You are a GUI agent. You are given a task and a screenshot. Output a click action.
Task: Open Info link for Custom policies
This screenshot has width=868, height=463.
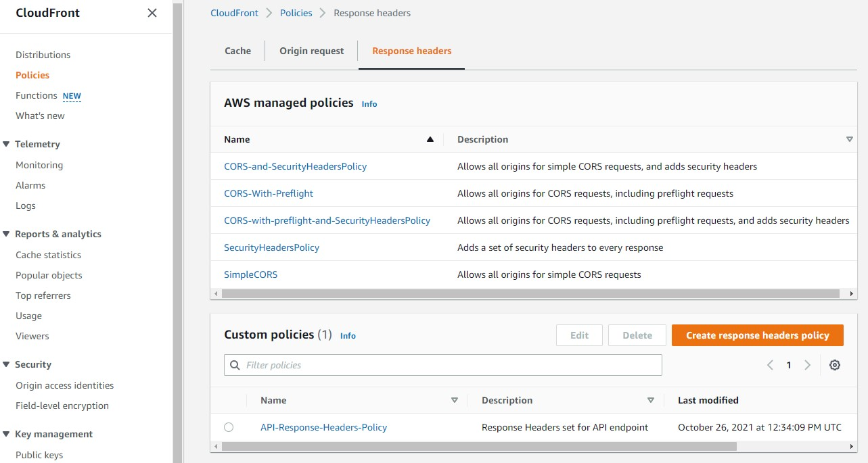(x=348, y=336)
